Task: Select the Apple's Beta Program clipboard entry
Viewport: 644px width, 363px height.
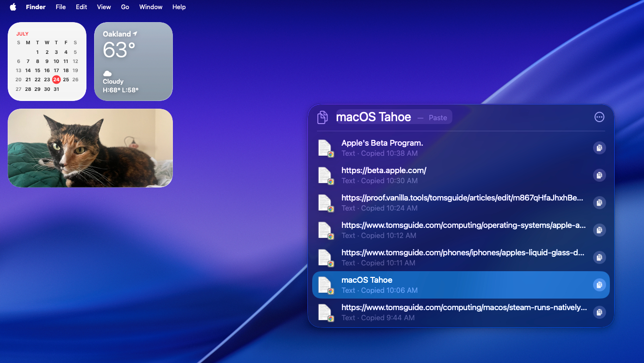Action: tap(432, 148)
